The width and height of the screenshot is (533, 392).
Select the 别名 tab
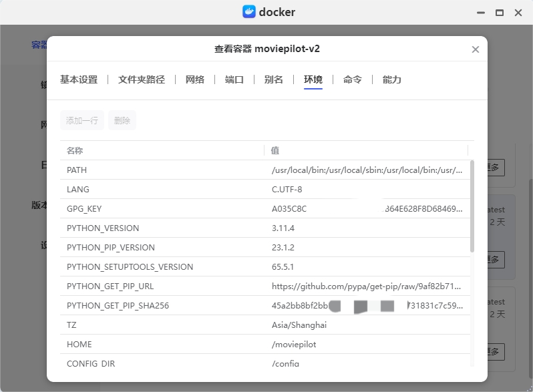pos(274,79)
